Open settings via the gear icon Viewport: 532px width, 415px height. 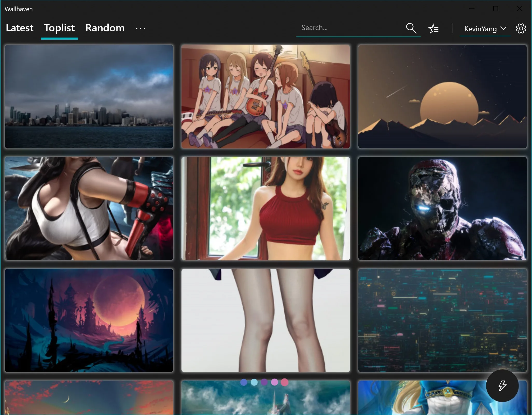coord(521,28)
